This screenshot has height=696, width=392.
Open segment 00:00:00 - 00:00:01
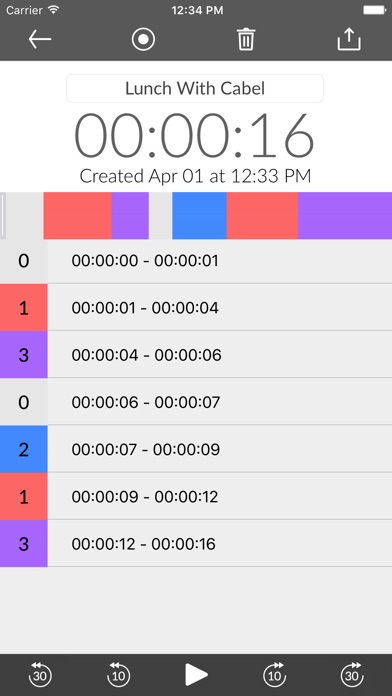click(x=196, y=261)
